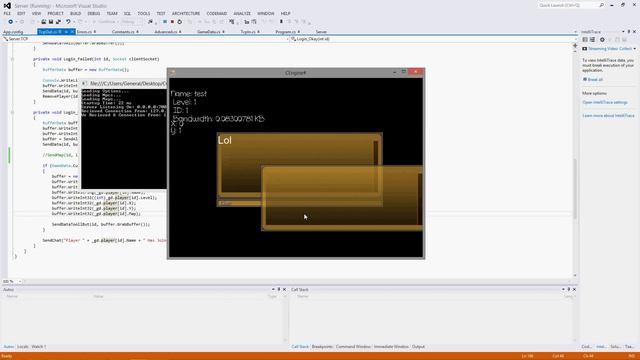Switch to the Command Window tab
The height and width of the screenshot is (360, 640).
[x=353, y=347]
